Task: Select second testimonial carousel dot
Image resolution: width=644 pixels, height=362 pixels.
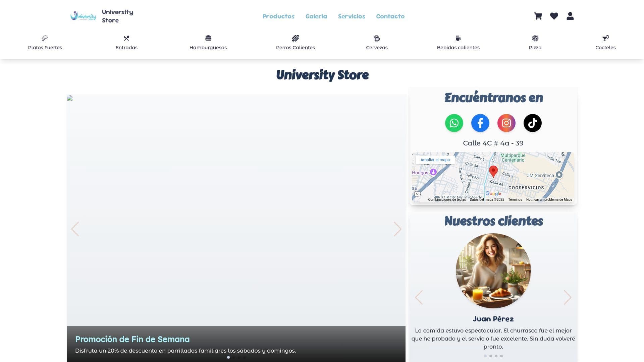Action: pos(491,356)
